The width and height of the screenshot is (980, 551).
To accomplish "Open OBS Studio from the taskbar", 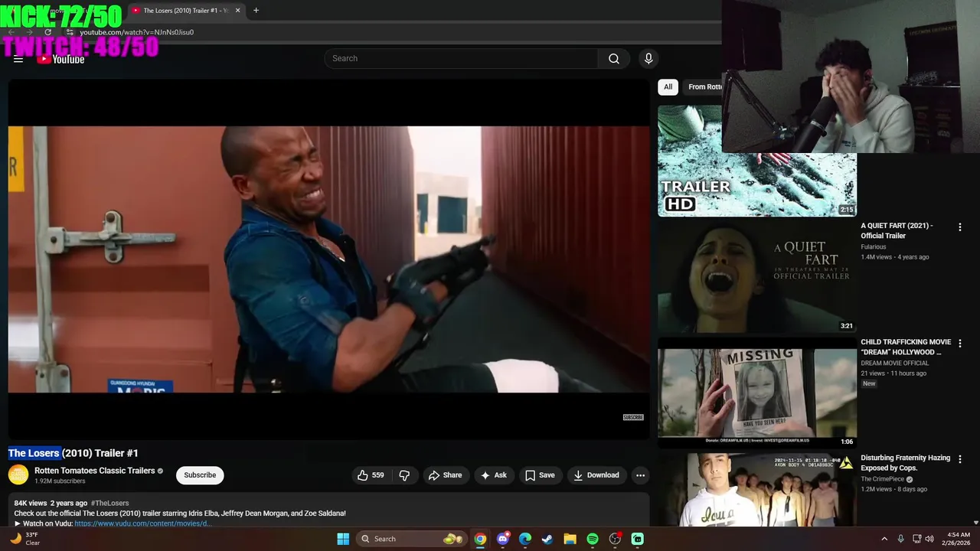I will 615,539.
